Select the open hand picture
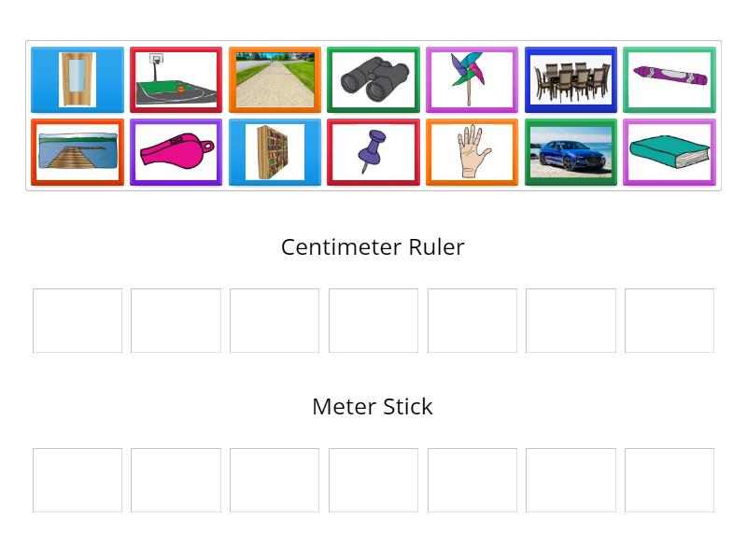 tap(472, 152)
